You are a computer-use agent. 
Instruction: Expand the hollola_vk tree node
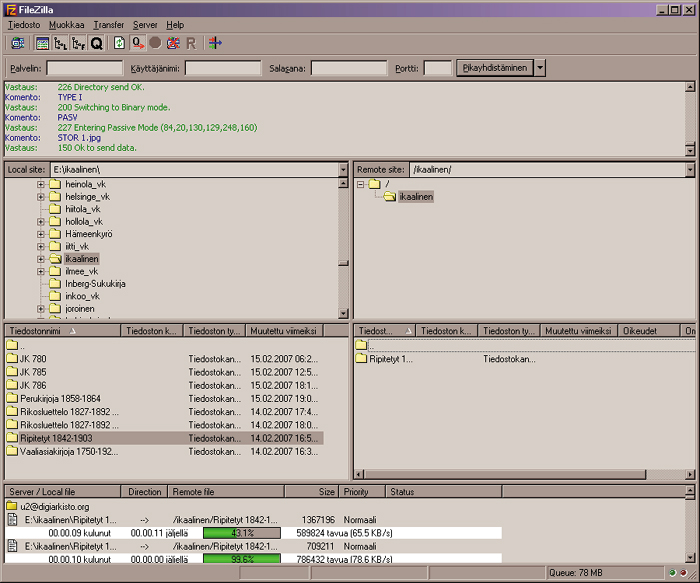[41, 222]
